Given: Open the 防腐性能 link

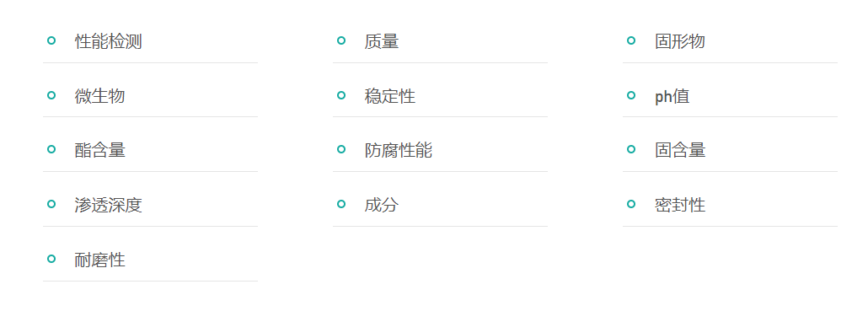Looking at the screenshot, I should (398, 150).
